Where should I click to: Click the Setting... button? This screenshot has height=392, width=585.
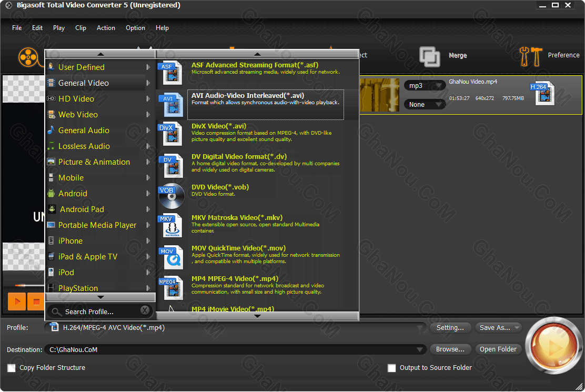[x=450, y=328]
